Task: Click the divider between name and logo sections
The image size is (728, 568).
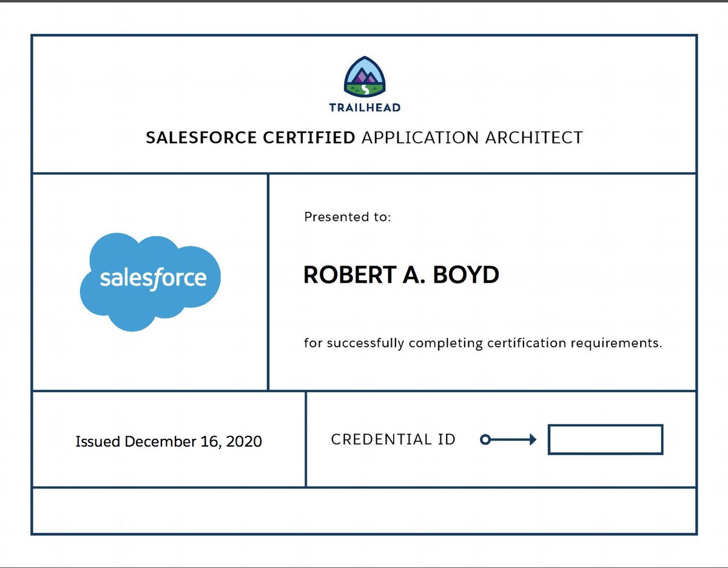Action: [x=268, y=279]
